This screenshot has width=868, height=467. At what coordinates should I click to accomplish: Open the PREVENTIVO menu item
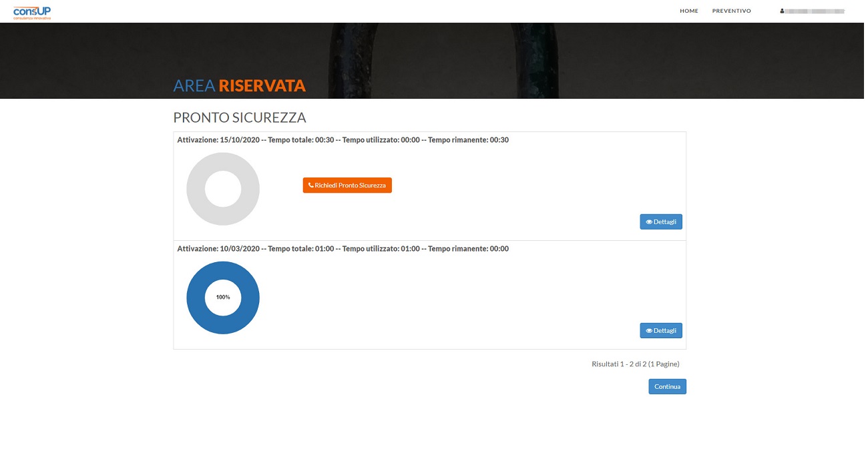[731, 11]
